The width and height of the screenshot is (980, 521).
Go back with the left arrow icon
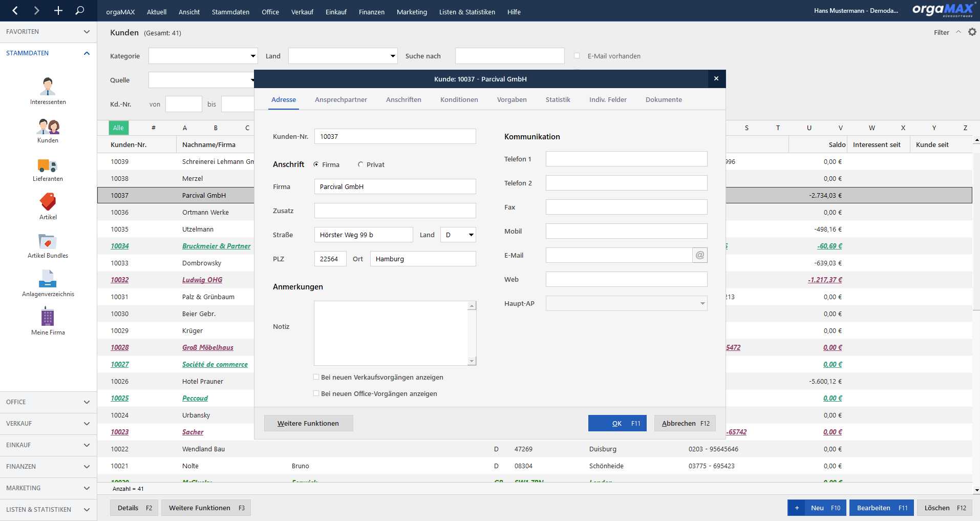point(15,10)
